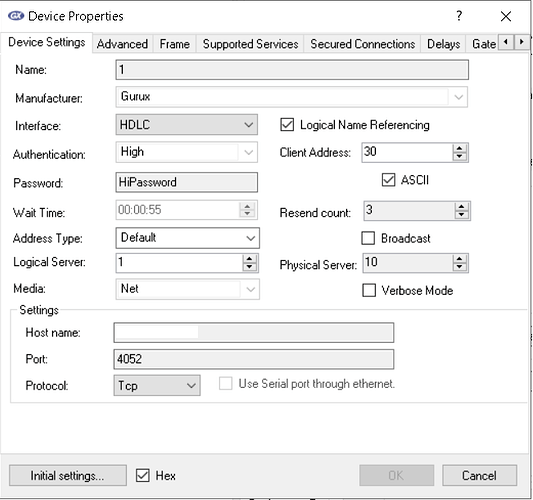Switch to the Advanced tab
This screenshot has width=533, height=500.
[122, 44]
